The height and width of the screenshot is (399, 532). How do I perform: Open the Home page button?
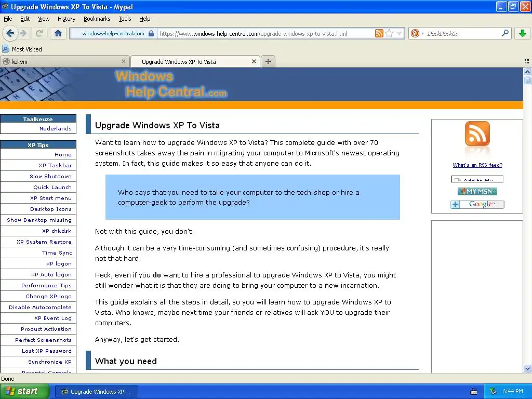pyautogui.click(x=58, y=33)
